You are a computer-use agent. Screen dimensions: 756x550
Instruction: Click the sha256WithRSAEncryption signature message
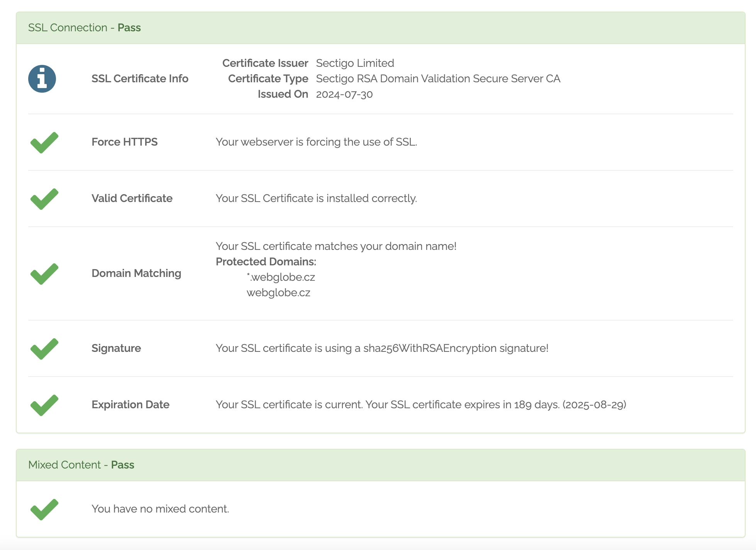[x=382, y=348]
